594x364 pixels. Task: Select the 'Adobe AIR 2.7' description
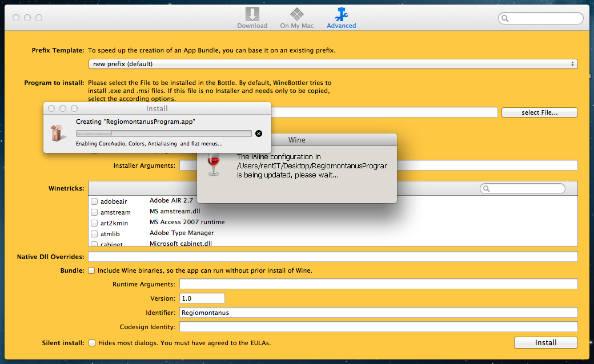tap(171, 200)
